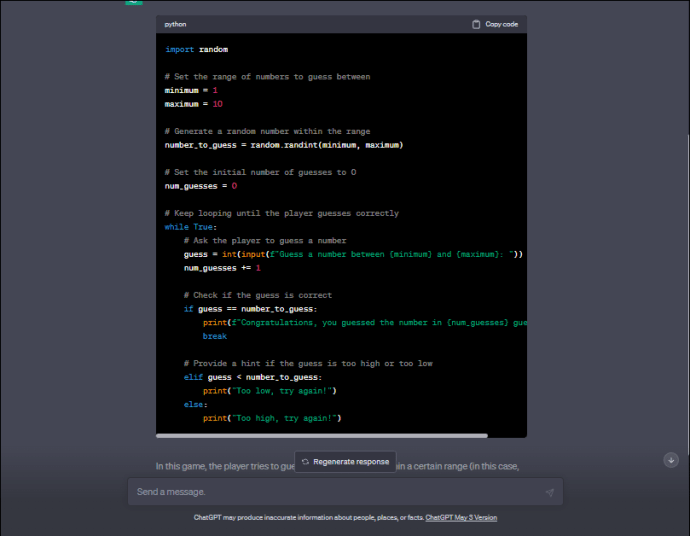Image resolution: width=690 pixels, height=536 pixels.
Task: Click the green ChatGPT avatar icon
Action: click(133, 2)
